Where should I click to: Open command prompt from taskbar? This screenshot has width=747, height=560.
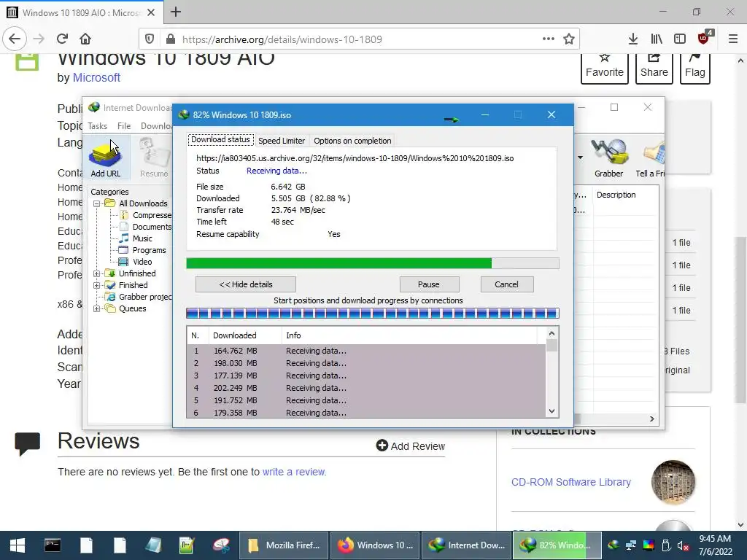53,545
